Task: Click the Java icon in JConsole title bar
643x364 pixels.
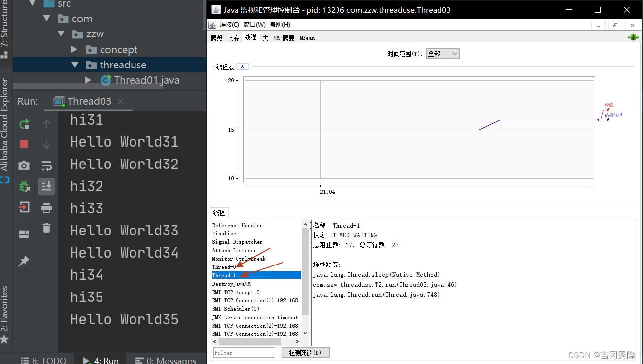Action: 216,10
